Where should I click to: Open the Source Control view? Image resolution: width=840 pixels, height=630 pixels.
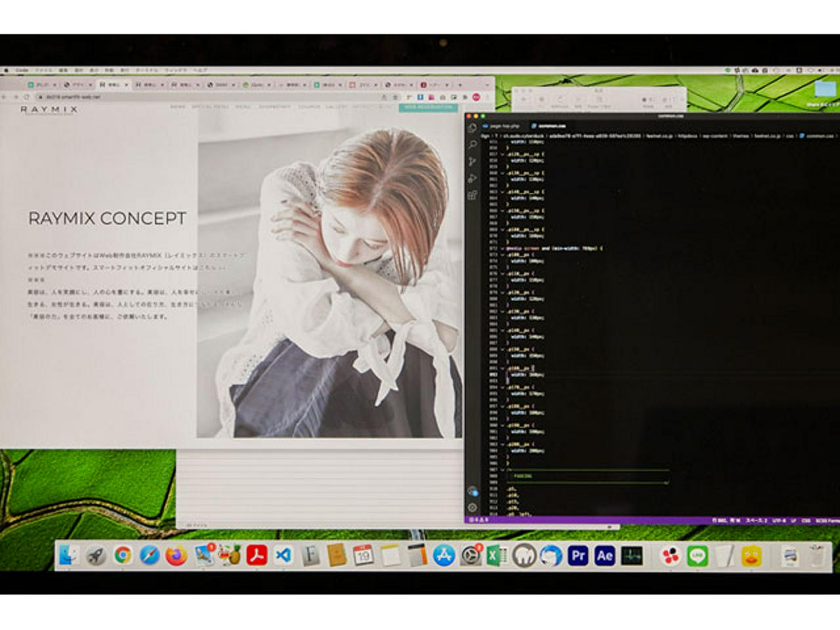tap(472, 161)
